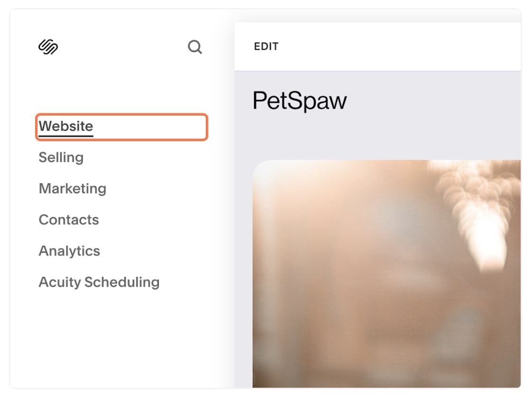Select Contacts in the sidebar
The height and width of the screenshot is (400, 532).
(69, 220)
